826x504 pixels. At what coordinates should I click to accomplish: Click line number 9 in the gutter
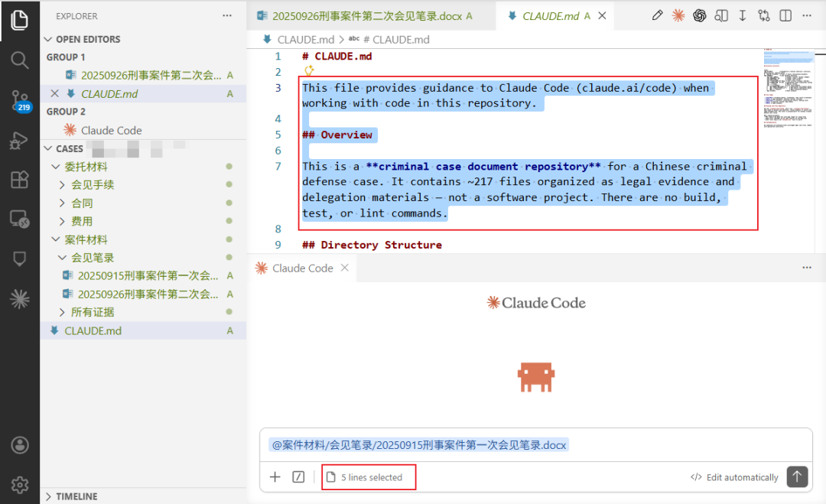point(278,245)
